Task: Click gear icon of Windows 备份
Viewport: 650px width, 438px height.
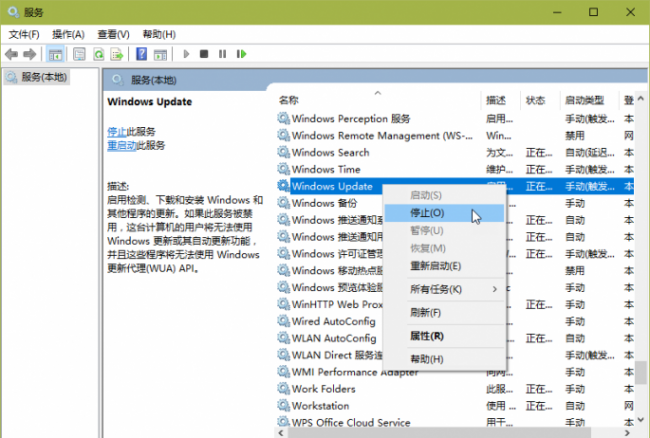Action: pyautogui.click(x=284, y=203)
